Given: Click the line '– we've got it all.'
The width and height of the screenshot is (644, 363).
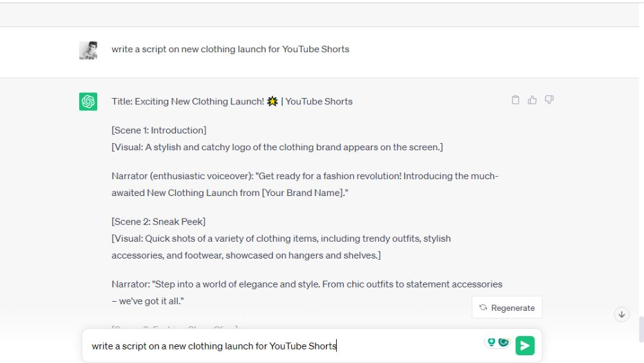Looking at the screenshot, I should 148,301.
